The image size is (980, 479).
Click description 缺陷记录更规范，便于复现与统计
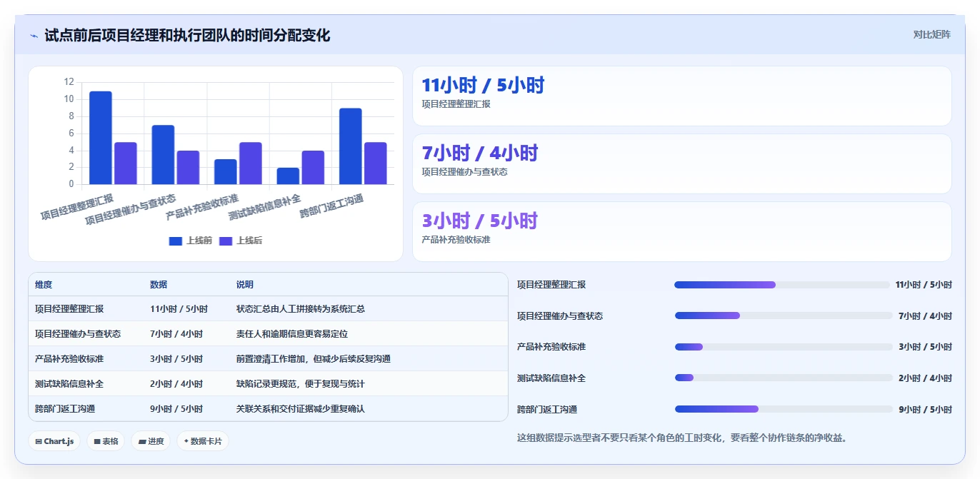(301, 384)
